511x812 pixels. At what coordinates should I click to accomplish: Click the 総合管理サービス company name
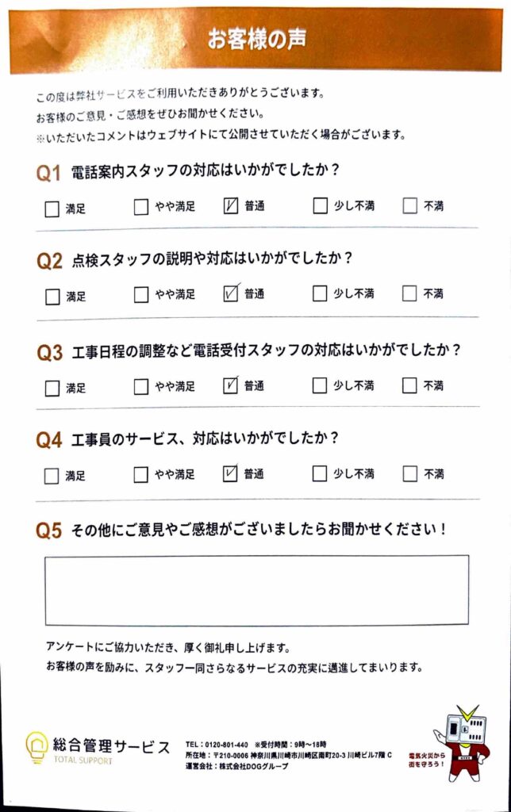point(111,746)
